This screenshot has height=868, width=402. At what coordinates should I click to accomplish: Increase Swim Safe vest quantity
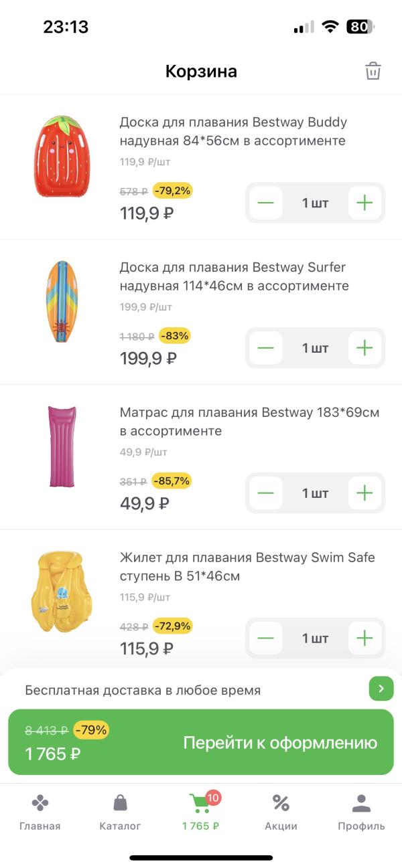click(364, 638)
